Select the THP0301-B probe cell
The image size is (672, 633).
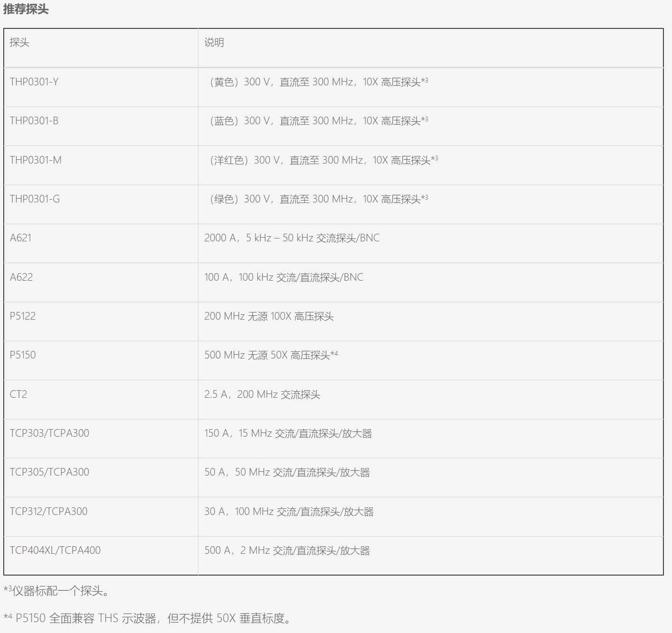(34, 121)
